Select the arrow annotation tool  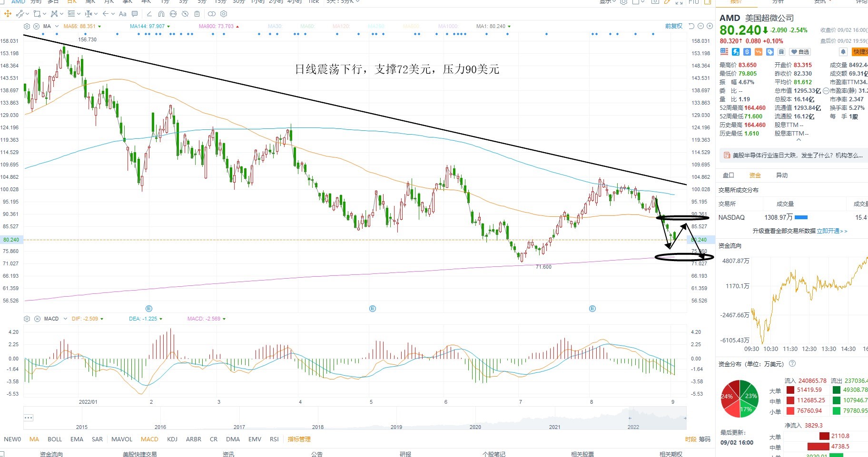[x=105, y=14]
